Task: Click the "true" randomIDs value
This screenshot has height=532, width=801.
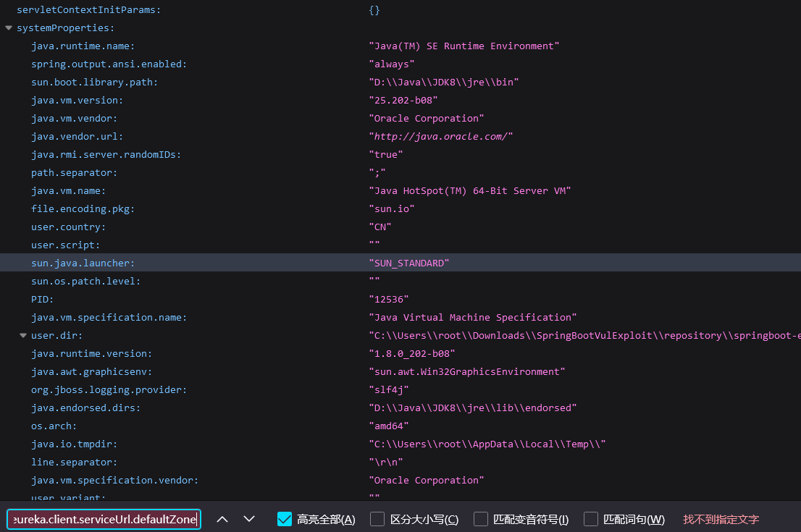Action: (x=386, y=155)
